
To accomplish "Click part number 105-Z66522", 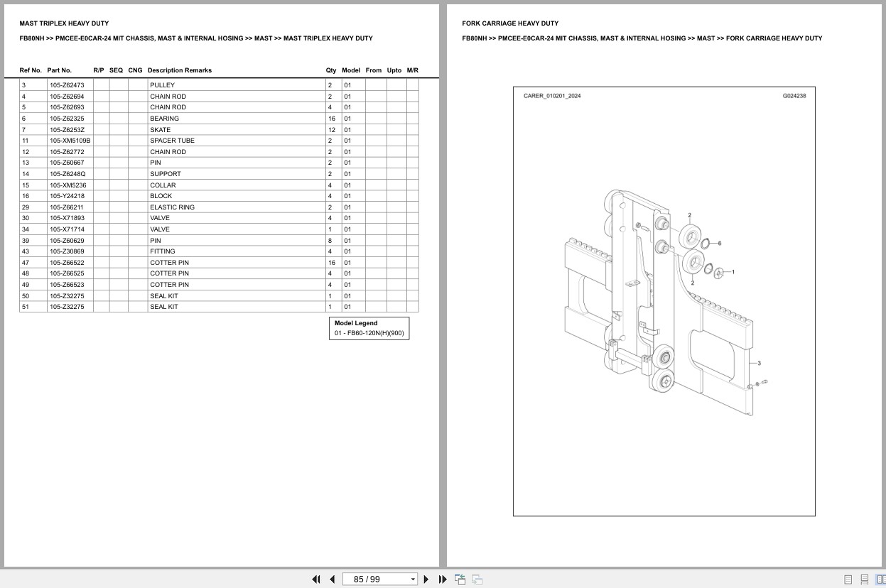I will click(67, 263).
